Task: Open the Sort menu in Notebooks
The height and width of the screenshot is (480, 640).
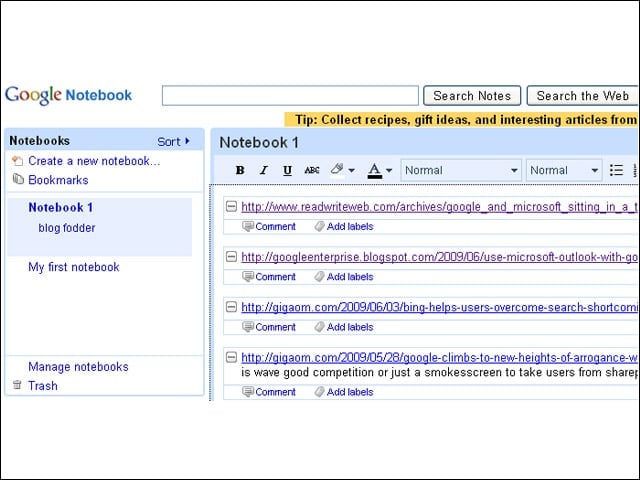Action: (173, 142)
